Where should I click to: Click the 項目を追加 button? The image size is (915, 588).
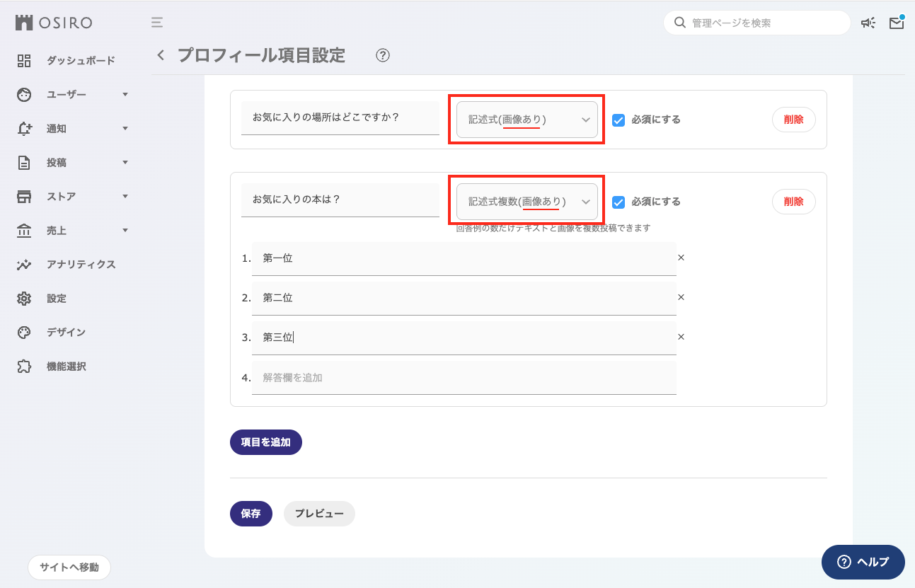pyautogui.click(x=265, y=442)
